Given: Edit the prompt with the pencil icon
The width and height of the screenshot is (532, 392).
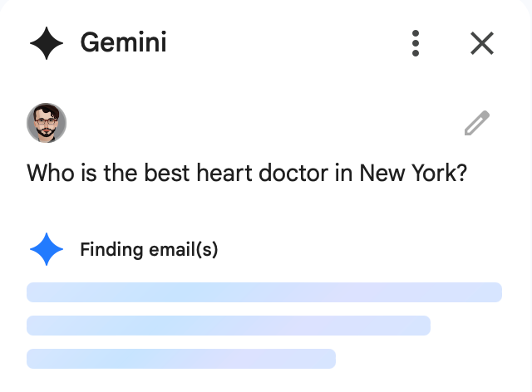Looking at the screenshot, I should (477, 124).
